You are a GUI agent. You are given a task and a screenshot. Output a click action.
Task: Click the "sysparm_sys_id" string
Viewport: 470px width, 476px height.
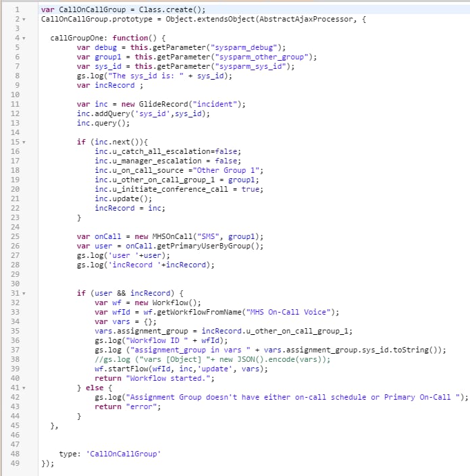point(251,66)
